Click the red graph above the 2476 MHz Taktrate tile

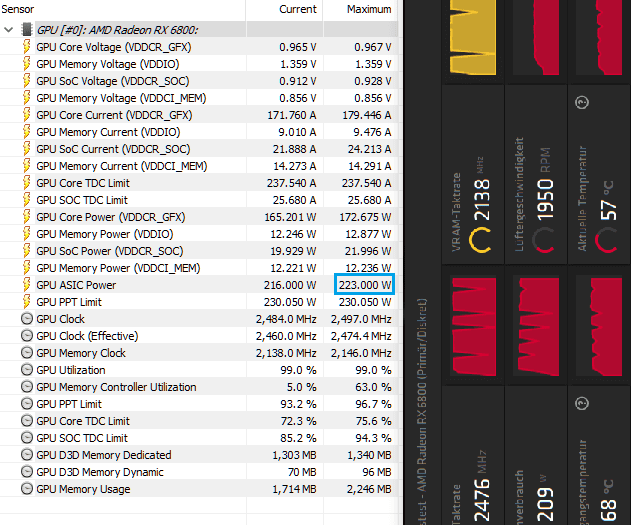click(x=474, y=326)
